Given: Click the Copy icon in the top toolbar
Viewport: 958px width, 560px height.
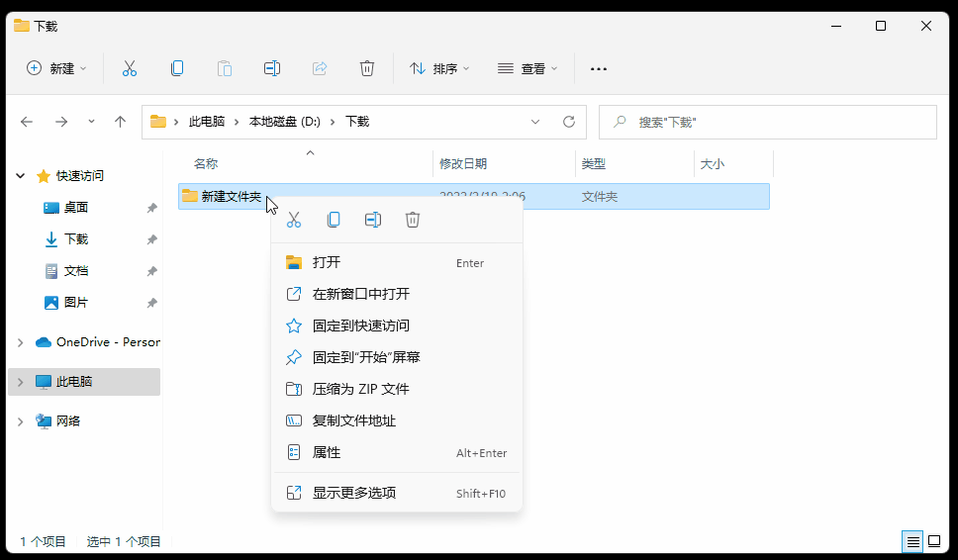Looking at the screenshot, I should tap(177, 68).
